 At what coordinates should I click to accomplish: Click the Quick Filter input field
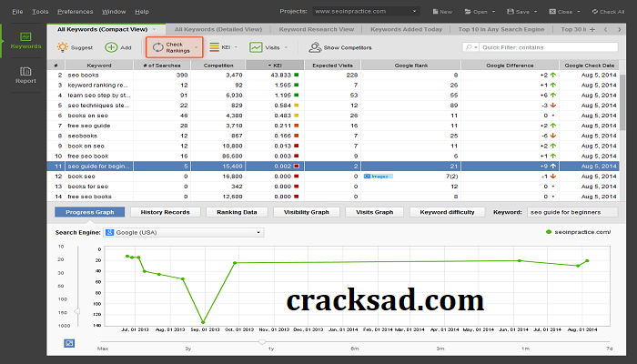(x=550, y=47)
